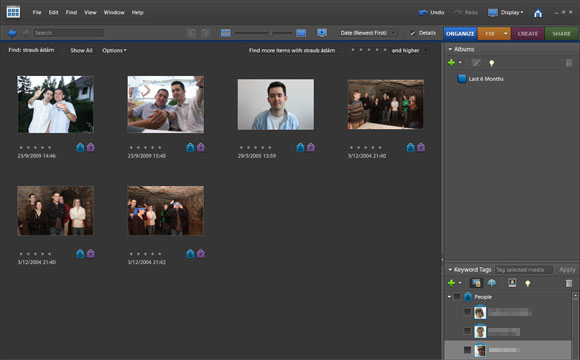
Task: Open the Organizer grid icon in the top-left corner
Action: 13,12
